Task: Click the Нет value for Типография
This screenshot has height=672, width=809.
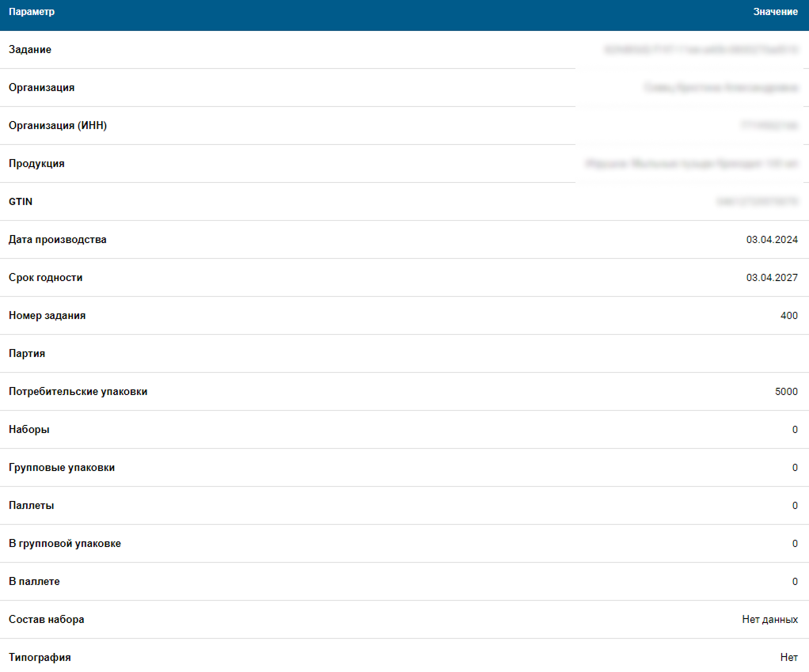Action: click(x=788, y=658)
